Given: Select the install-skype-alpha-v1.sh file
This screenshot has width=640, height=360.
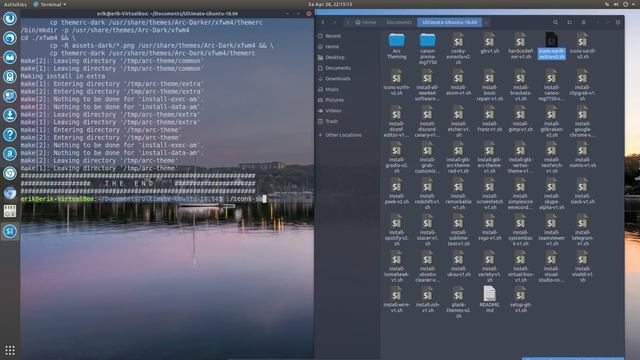Looking at the screenshot, I should [x=551, y=194].
